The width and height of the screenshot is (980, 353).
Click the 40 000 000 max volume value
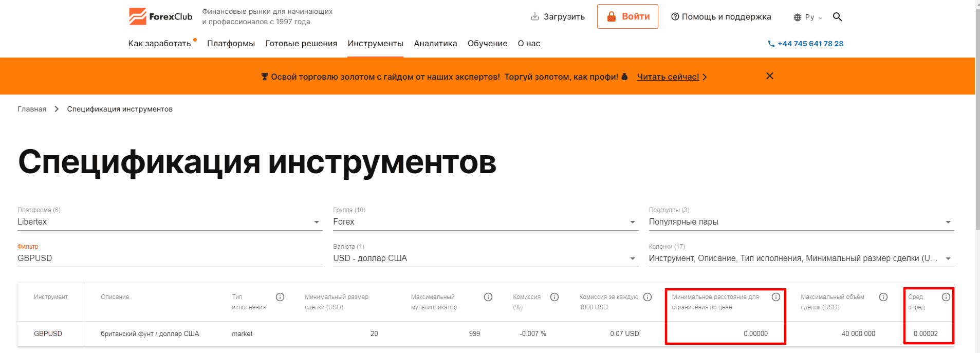click(x=858, y=333)
